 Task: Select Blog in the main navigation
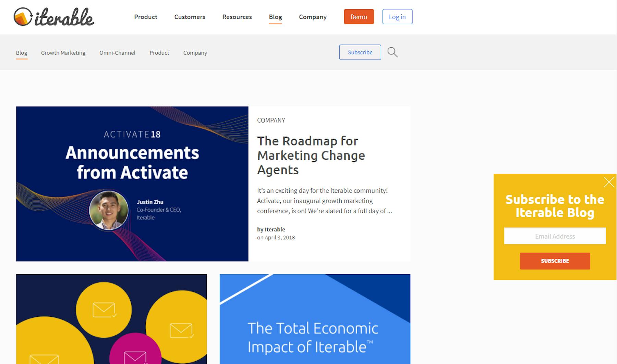coord(275,17)
